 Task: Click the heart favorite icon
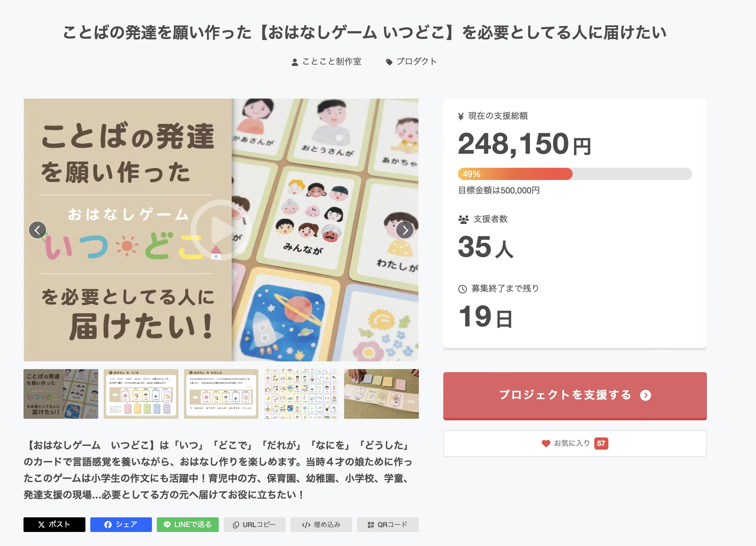(546, 443)
